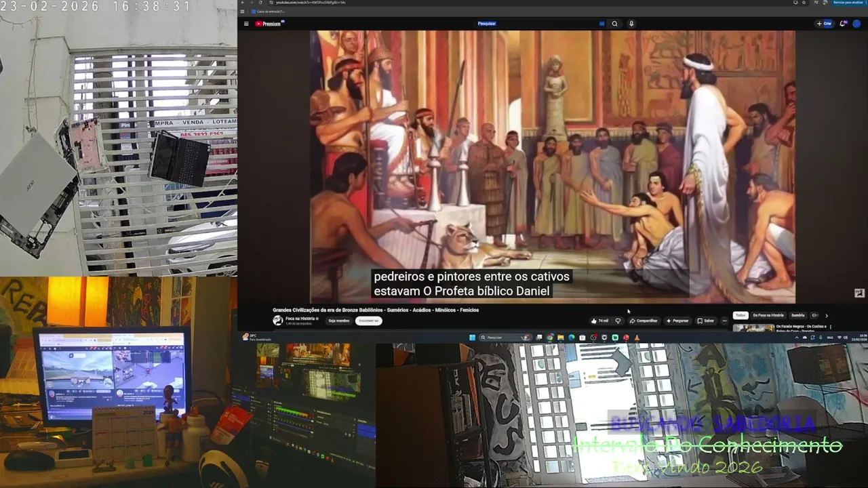Open the Os Faraós Negros recommended video thumbnail

tap(753, 328)
